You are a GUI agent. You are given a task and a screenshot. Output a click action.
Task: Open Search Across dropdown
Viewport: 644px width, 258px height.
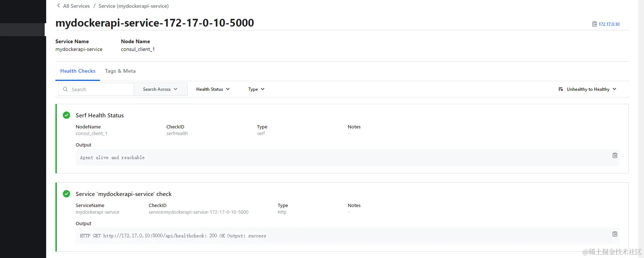coord(160,89)
